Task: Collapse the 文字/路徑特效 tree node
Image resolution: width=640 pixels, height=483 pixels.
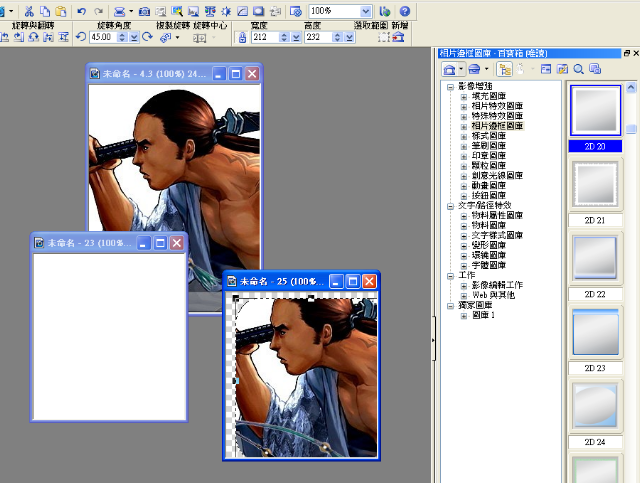Action: [x=450, y=207]
